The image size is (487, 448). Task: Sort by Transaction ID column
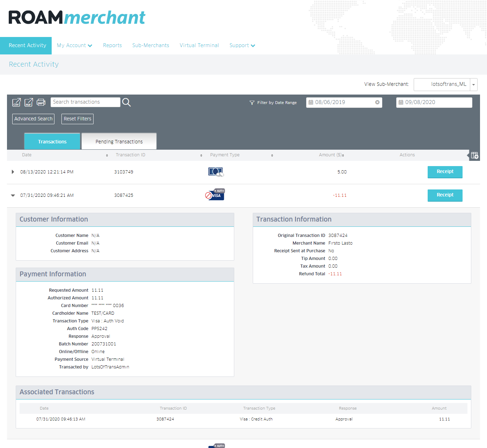point(201,155)
